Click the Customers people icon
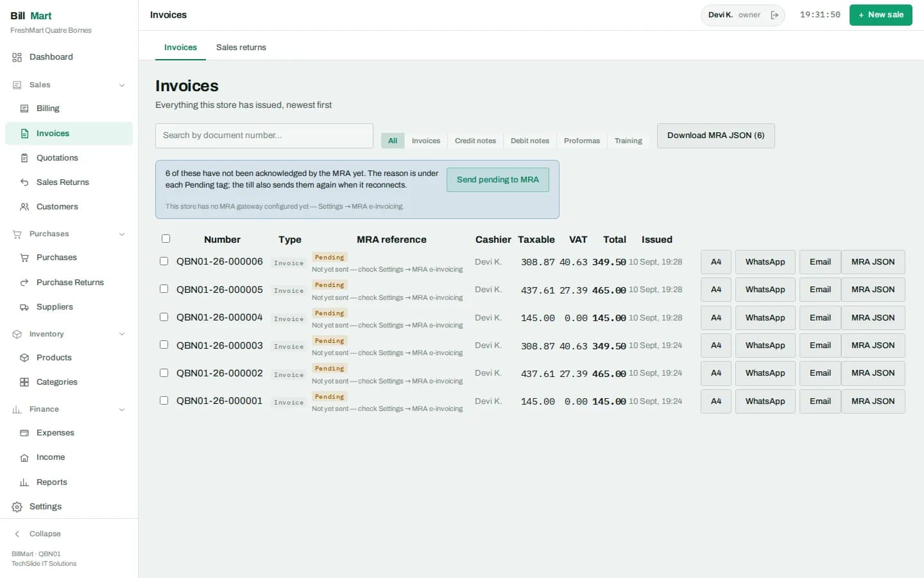Screen dimensions: 924x578 (x=24, y=207)
